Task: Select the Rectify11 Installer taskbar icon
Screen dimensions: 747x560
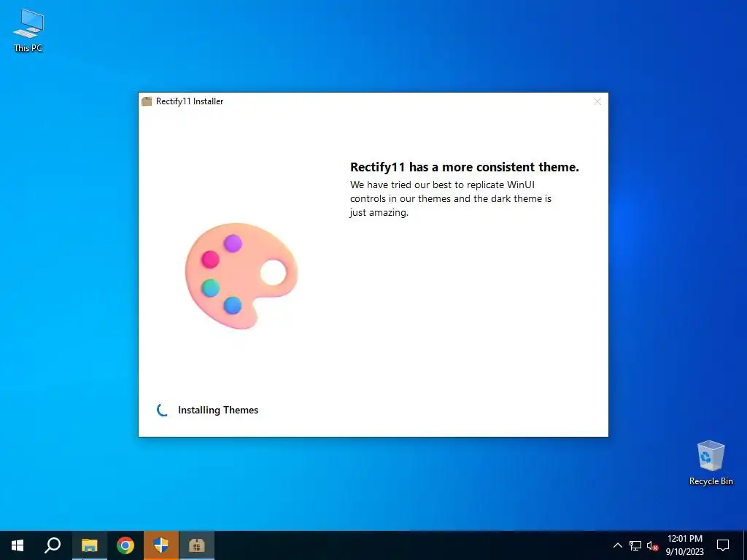Action: coord(197,545)
